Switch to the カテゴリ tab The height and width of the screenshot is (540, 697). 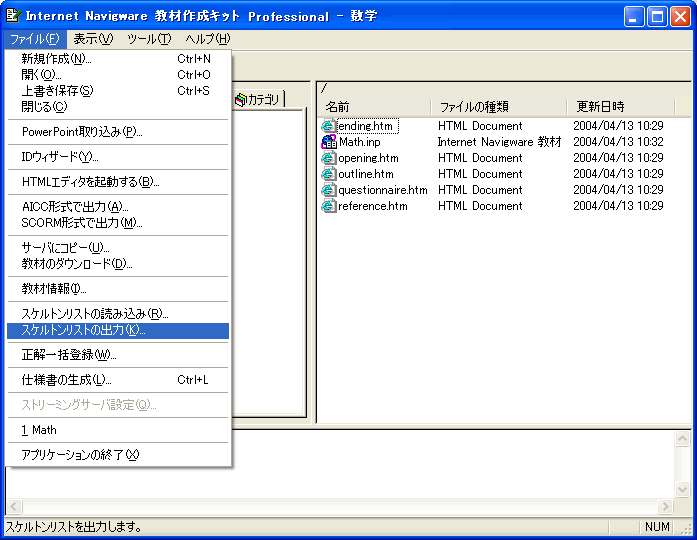tap(258, 100)
